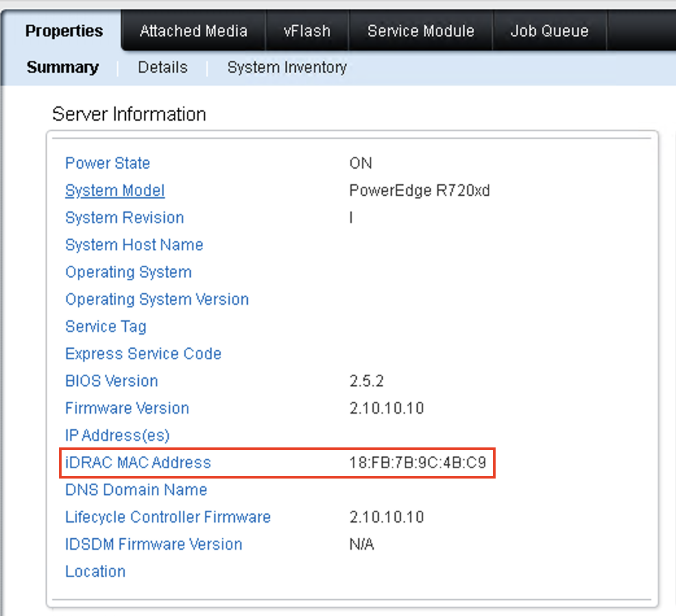Click the DNS Domain Name label
This screenshot has height=616, width=676.
[136, 490]
